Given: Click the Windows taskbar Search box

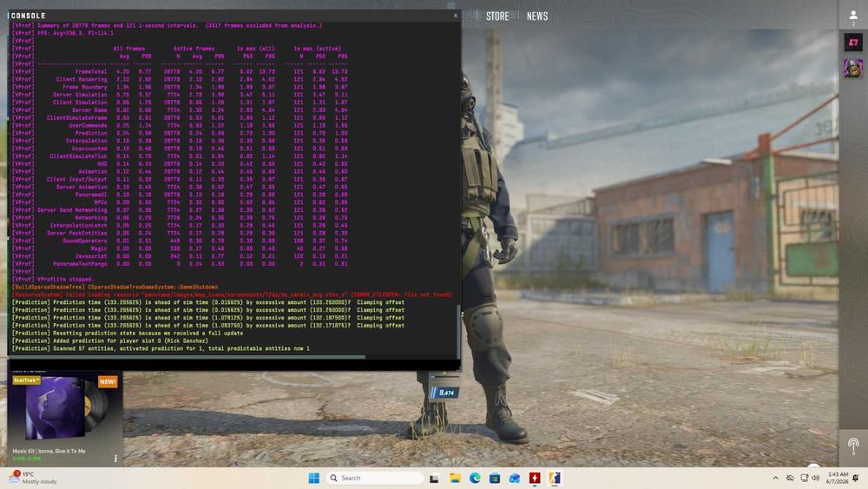Looking at the screenshot, I should pyautogui.click(x=375, y=478).
